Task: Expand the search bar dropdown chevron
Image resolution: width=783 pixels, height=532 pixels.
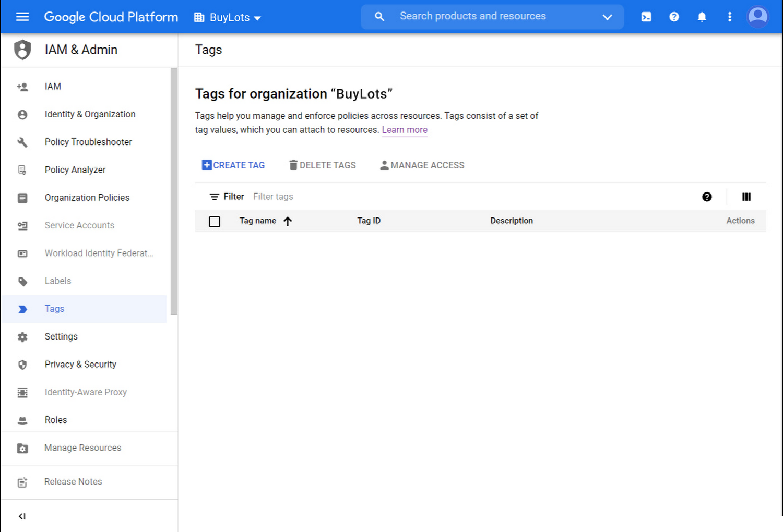Action: (x=607, y=17)
